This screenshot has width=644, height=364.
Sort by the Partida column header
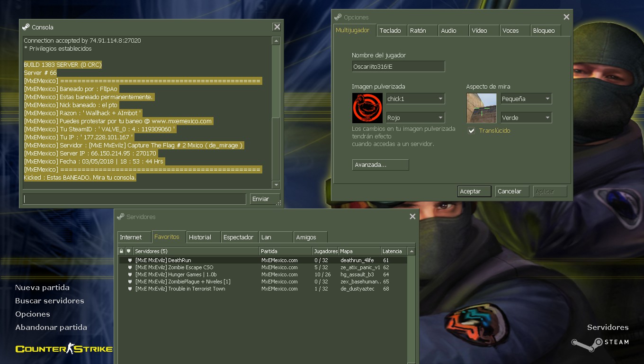286,251
